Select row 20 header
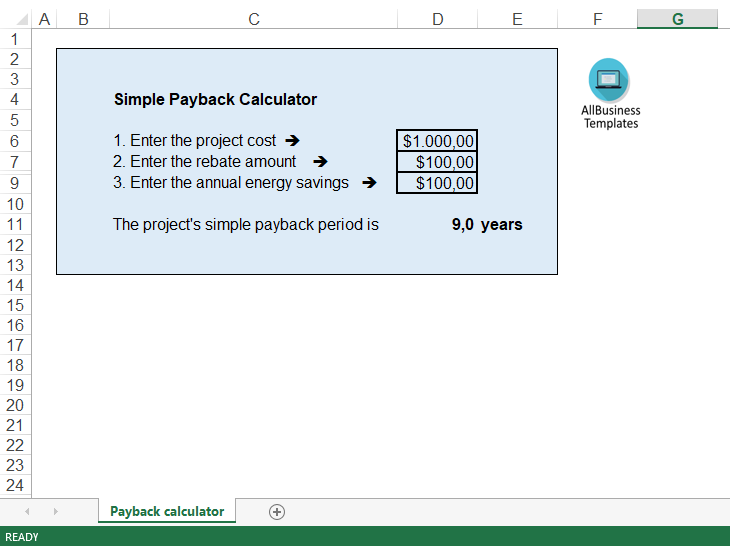This screenshot has height=546, width=730. point(15,405)
